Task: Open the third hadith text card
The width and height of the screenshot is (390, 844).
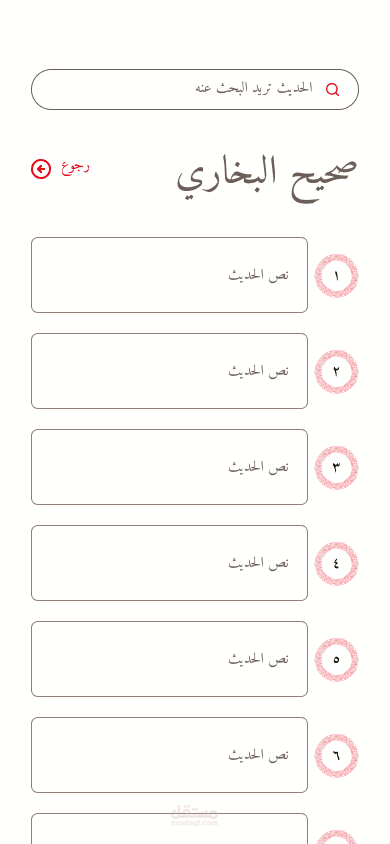Action: pyautogui.click(x=169, y=467)
